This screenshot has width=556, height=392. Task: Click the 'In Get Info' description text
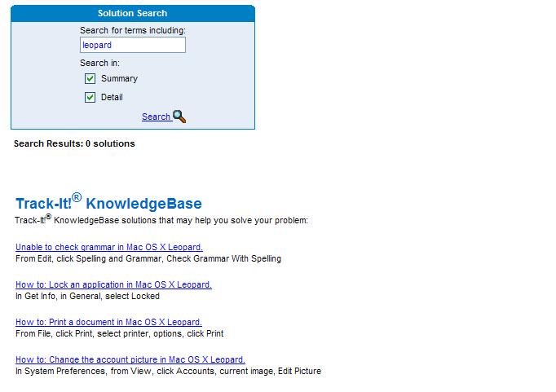pos(87,296)
